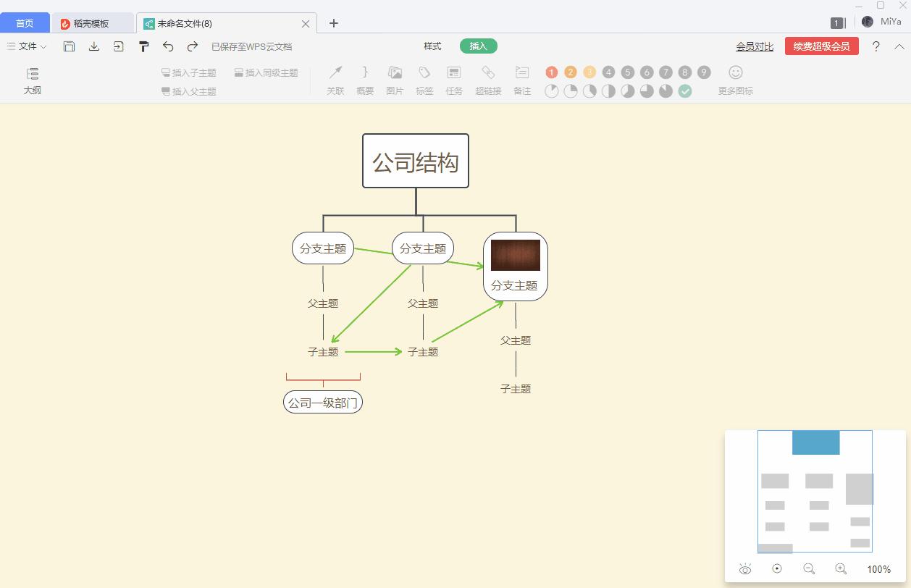Switch to the 样式 style tab
The height and width of the screenshot is (588, 911).
tap(432, 46)
